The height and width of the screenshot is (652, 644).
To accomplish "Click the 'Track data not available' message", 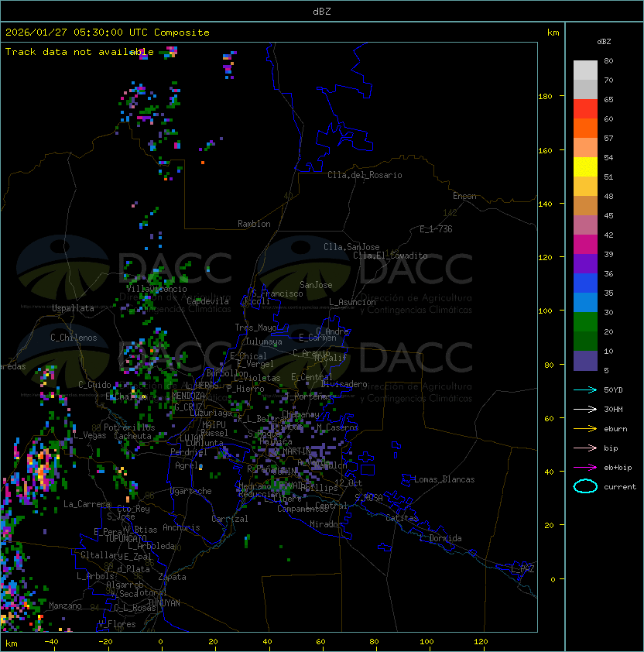I will (x=80, y=52).
